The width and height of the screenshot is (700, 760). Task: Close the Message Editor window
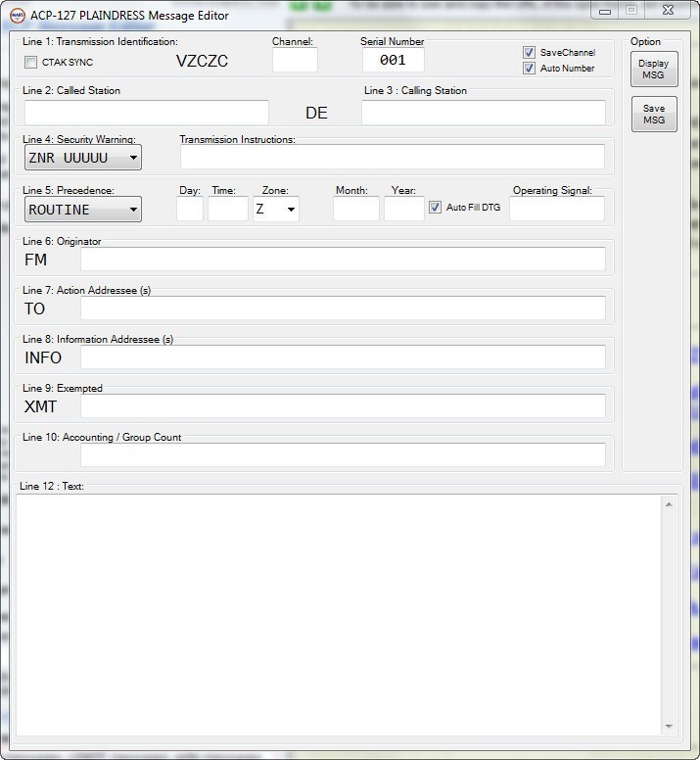tap(668, 11)
